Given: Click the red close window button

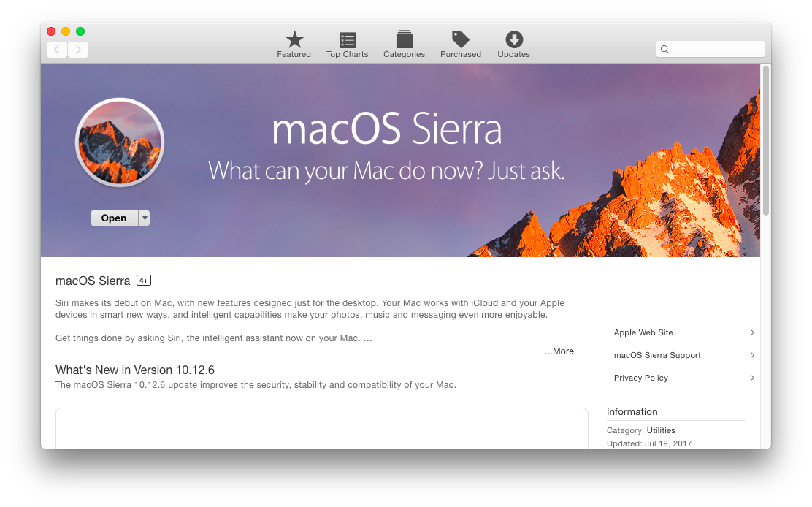Looking at the screenshot, I should [x=51, y=31].
